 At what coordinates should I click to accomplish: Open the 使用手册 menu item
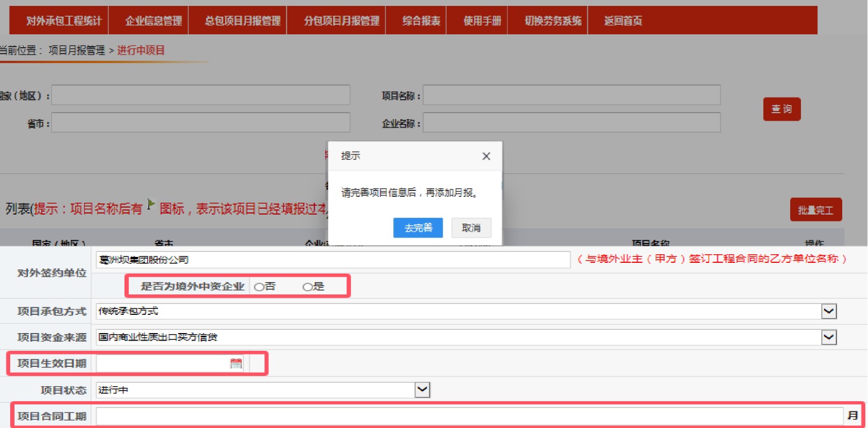[482, 21]
